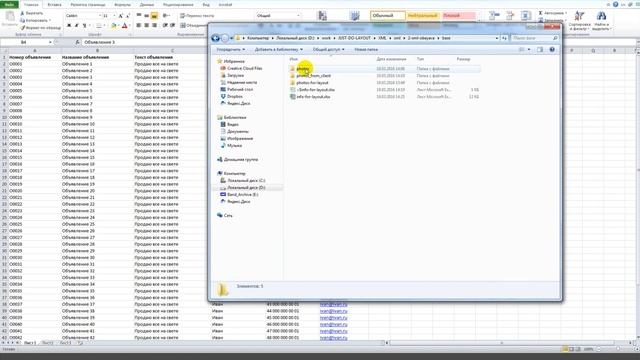Open the Explorer address bar history dropdown

497,38
